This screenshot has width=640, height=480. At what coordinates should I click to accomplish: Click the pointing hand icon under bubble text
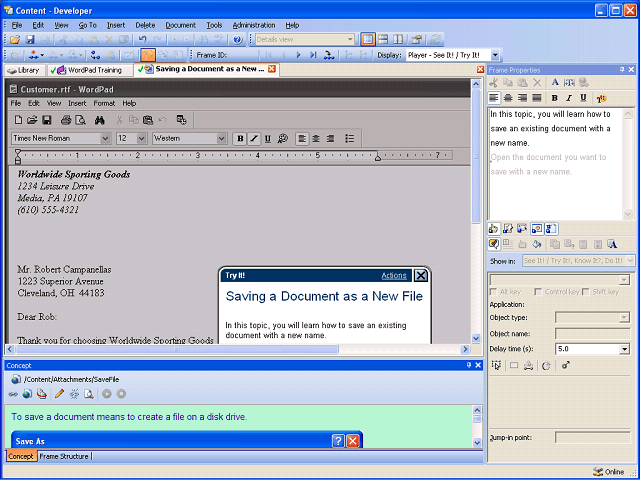tap(493, 229)
